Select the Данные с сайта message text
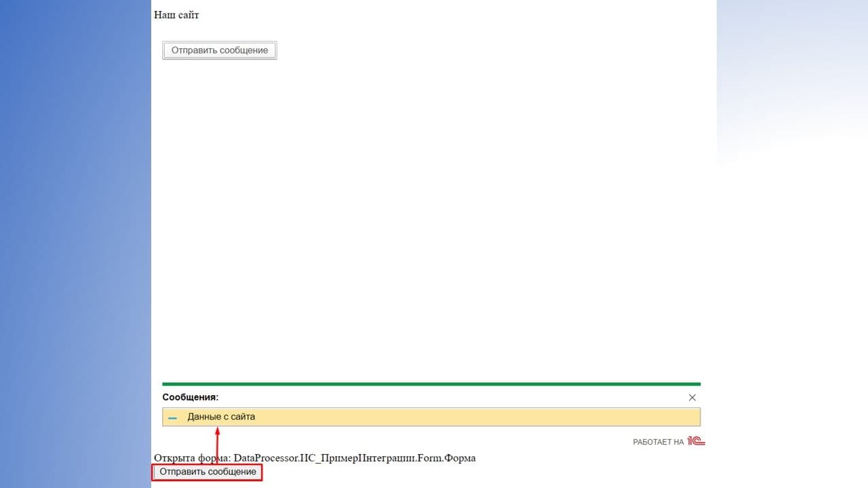The height and width of the screenshot is (488, 868). (221, 417)
